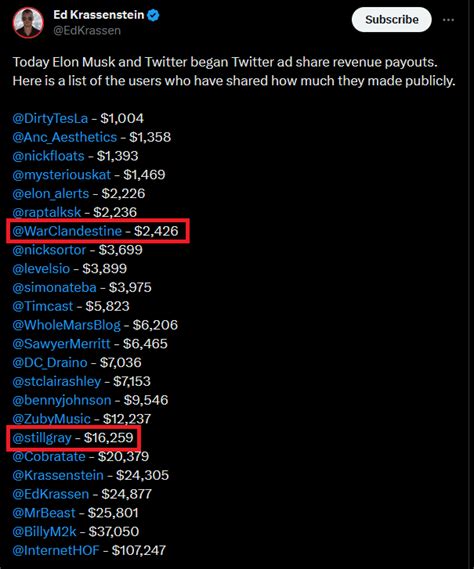Open the three-dot more options menu
The image size is (474, 569).
click(449, 20)
